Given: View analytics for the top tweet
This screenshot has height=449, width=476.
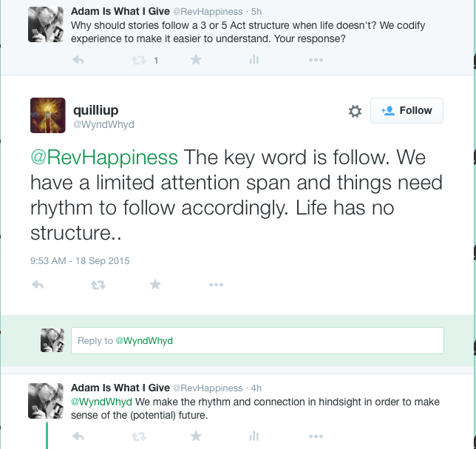Looking at the screenshot, I should [254, 60].
